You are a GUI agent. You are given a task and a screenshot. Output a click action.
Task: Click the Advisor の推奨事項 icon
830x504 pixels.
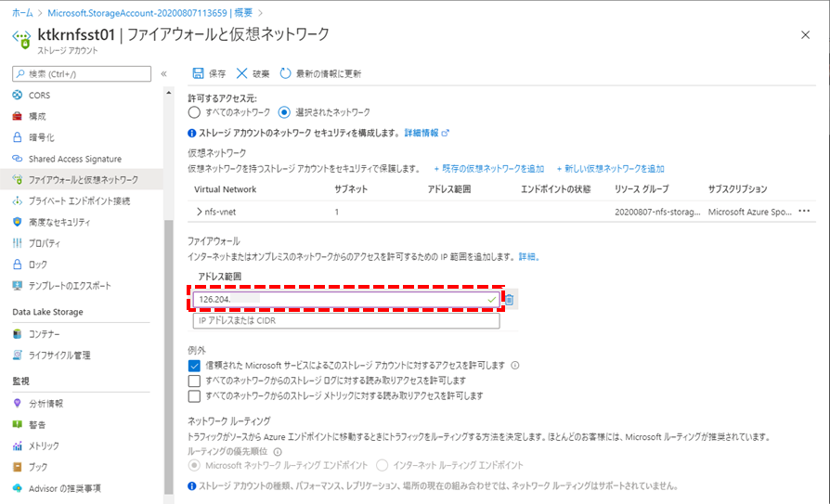tap(18, 488)
